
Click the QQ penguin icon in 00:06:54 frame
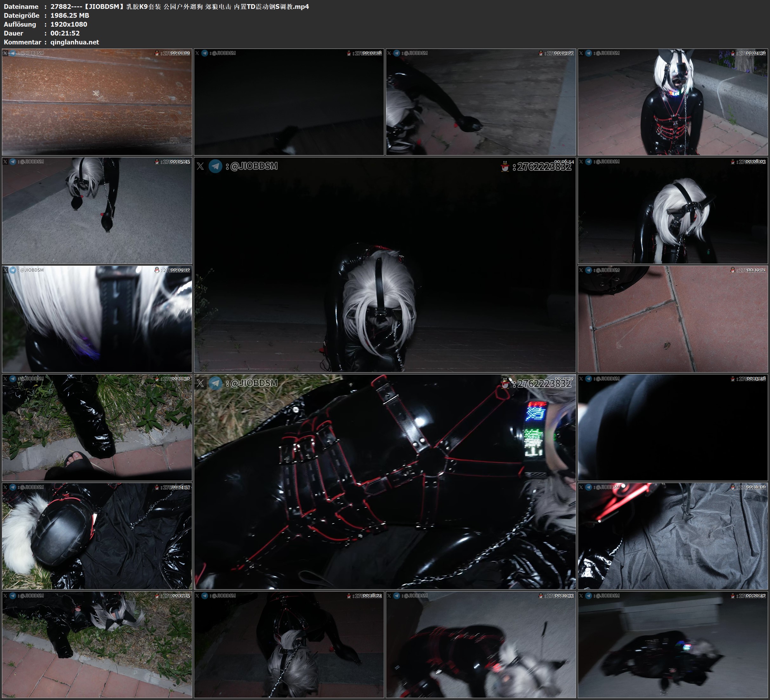(x=505, y=167)
